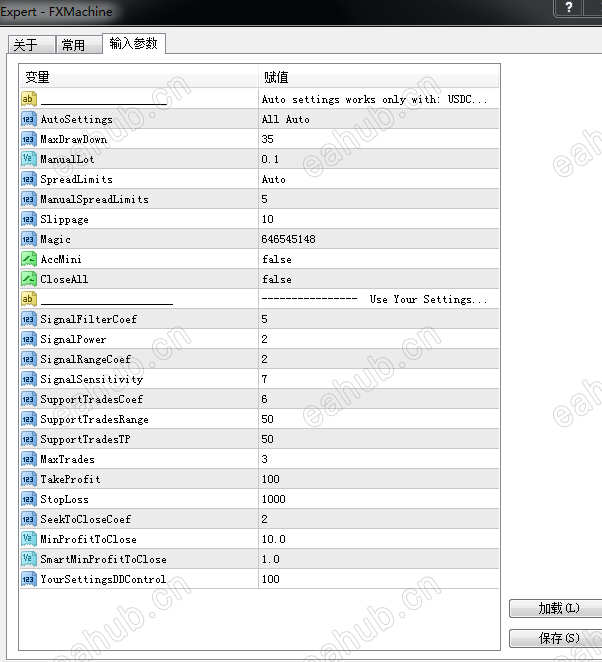Image resolution: width=602 pixels, height=662 pixels.
Task: Click the integer icon beside SeekToCloseCoef
Action: click(x=29, y=519)
